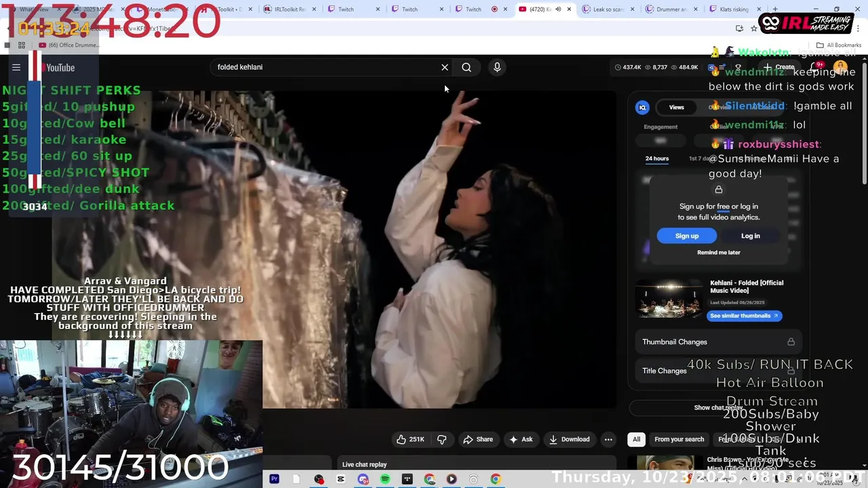This screenshot has height=488, width=868.
Task: Download the video via Download button
Action: tap(569, 439)
